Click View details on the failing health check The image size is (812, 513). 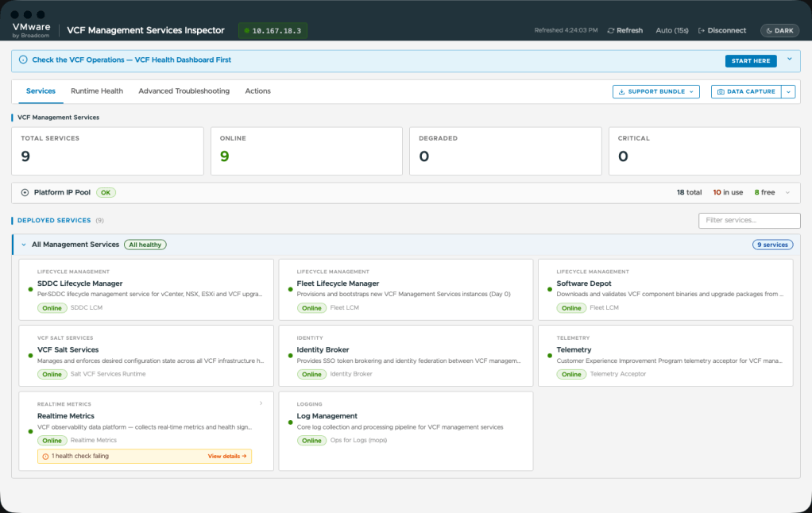(x=226, y=457)
